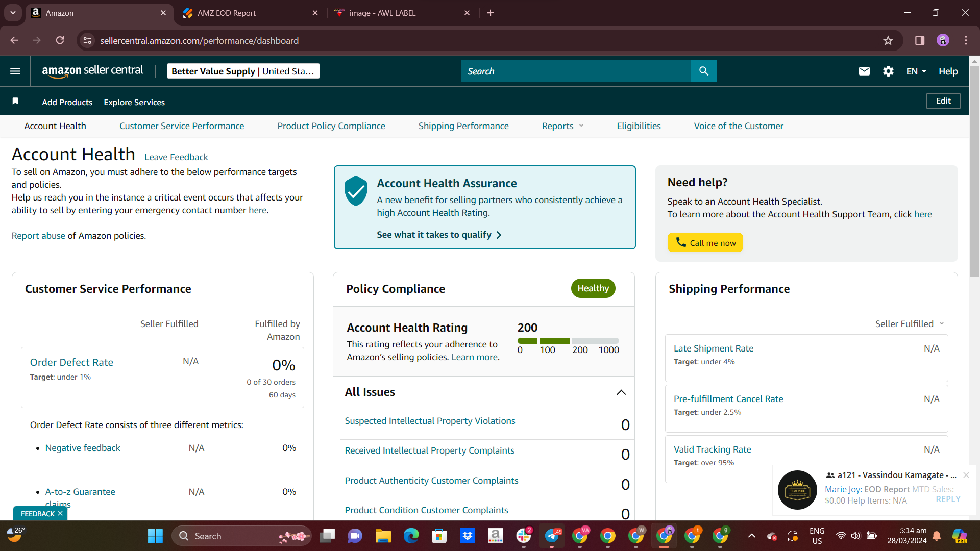Open Suspected Intellectual Property Violations
This screenshot has width=980, height=551.
pos(430,421)
